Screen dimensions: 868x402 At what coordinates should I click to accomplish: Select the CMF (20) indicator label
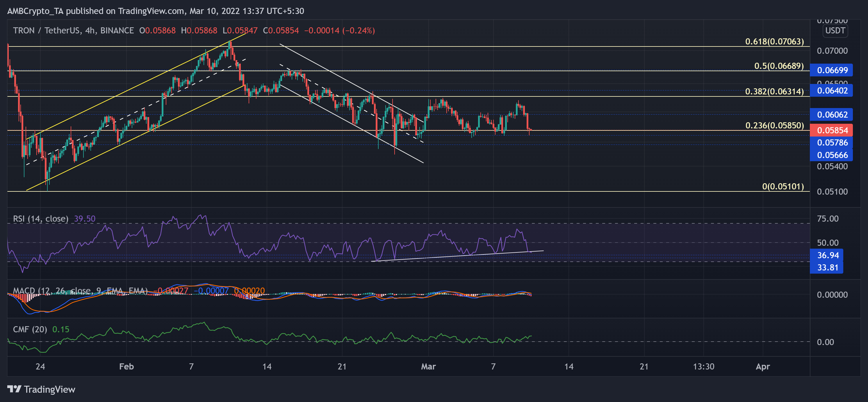[x=30, y=329]
